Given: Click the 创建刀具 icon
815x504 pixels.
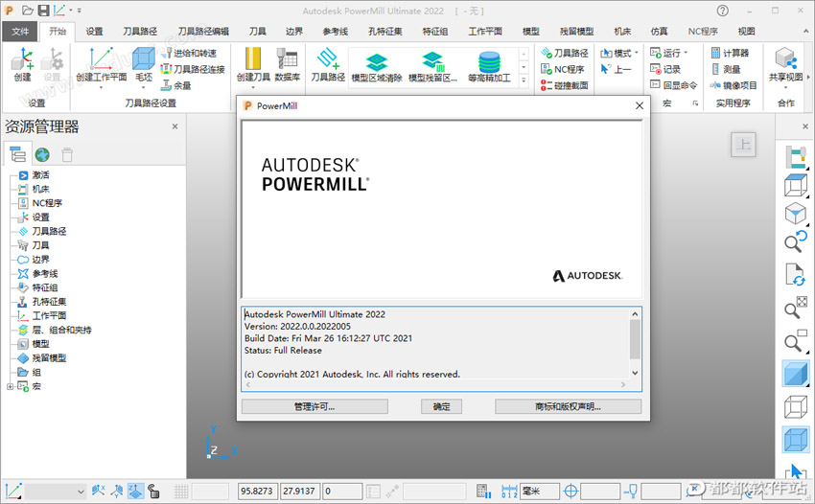Looking at the screenshot, I should [253, 65].
